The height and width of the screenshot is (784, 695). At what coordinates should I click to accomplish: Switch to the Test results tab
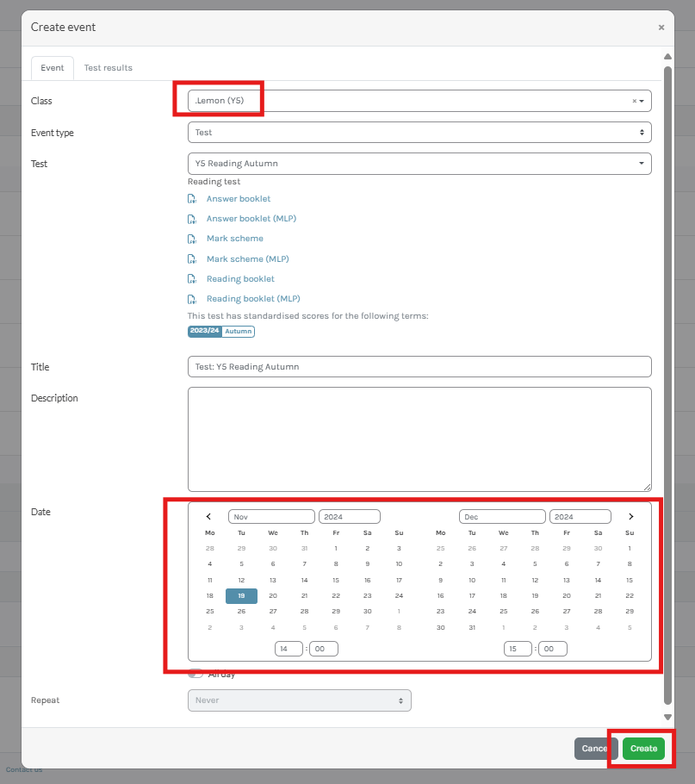tap(108, 68)
